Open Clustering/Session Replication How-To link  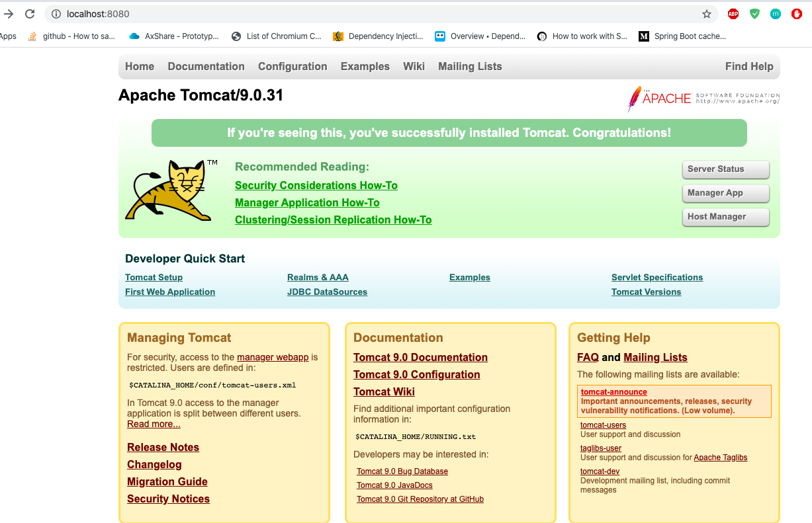[333, 220]
